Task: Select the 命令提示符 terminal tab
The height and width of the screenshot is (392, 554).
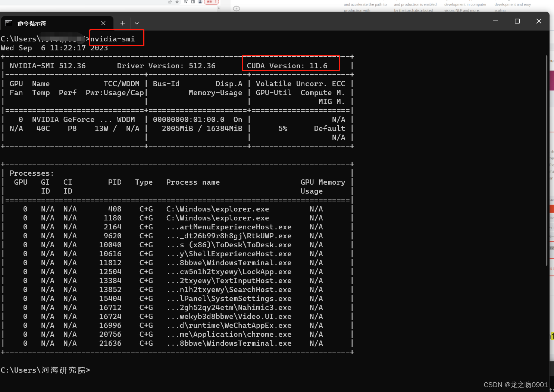Action: (57, 23)
